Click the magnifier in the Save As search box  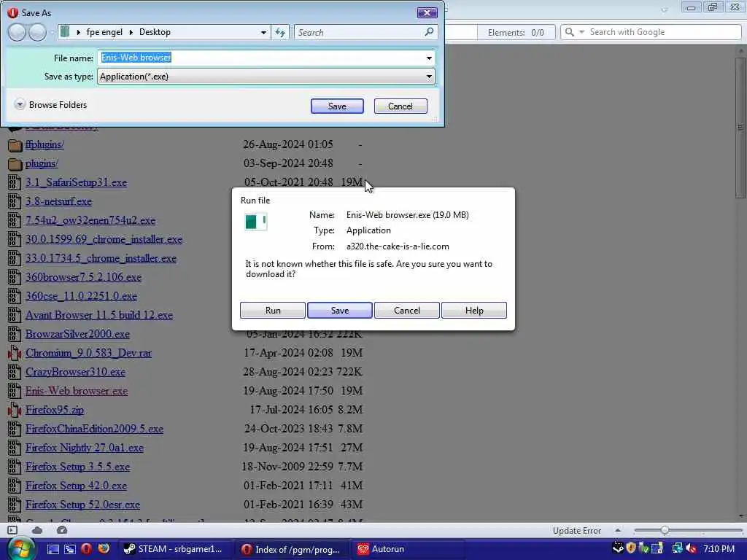point(429,32)
